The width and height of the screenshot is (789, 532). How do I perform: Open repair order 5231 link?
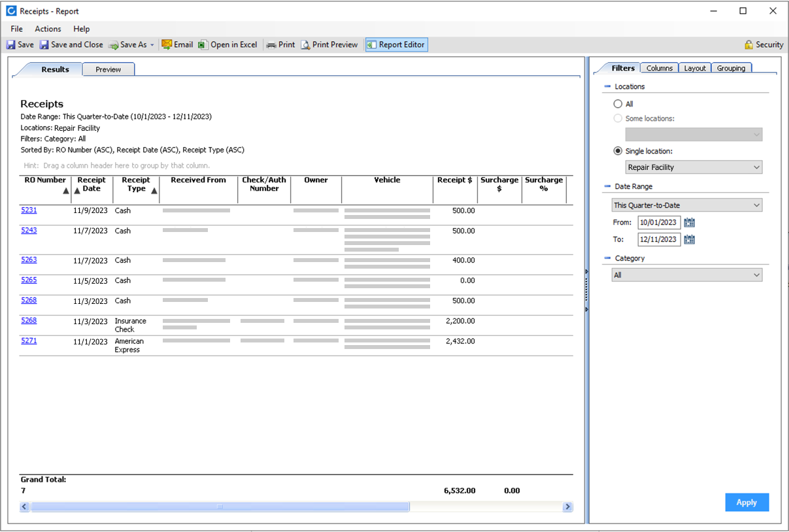(x=29, y=210)
